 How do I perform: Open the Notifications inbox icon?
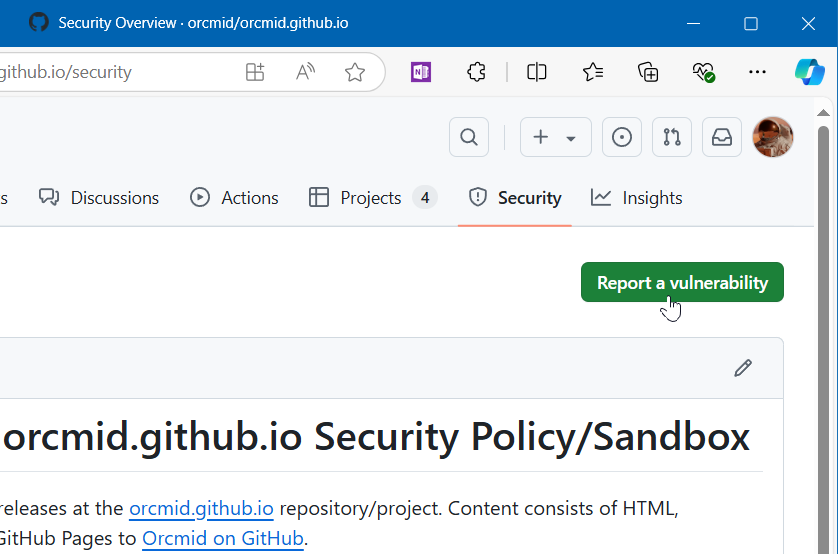(721, 137)
